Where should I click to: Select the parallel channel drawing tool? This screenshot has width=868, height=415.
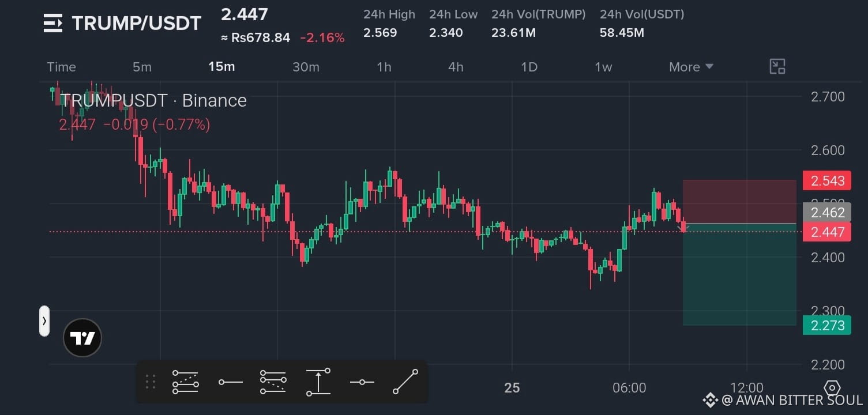(x=186, y=382)
